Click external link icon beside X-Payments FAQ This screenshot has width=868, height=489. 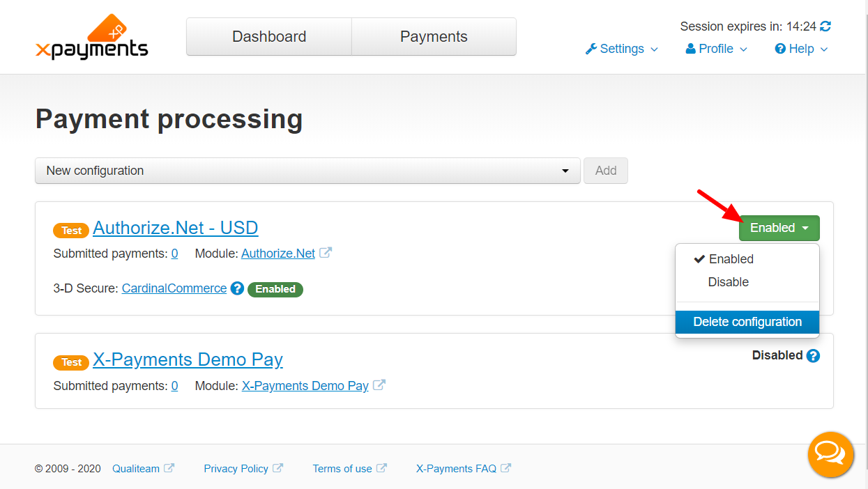[505, 468]
